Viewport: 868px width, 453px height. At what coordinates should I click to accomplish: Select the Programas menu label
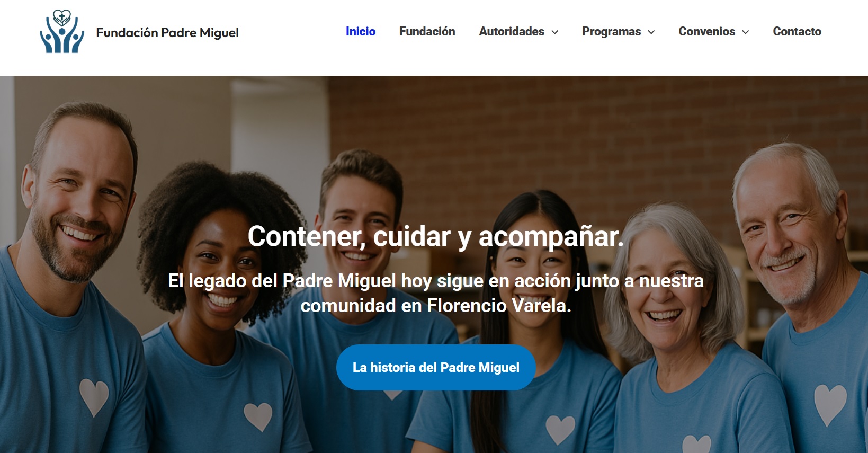[x=611, y=32]
